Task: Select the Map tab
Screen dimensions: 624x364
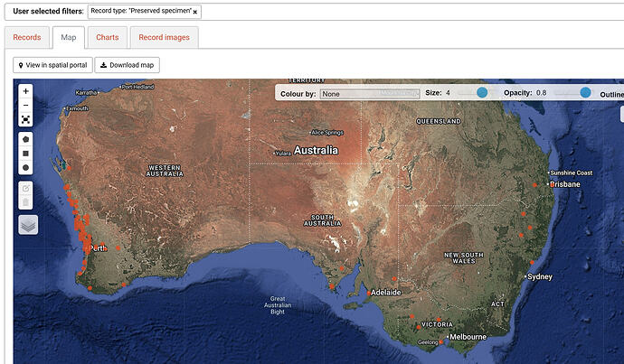Action: (x=69, y=37)
